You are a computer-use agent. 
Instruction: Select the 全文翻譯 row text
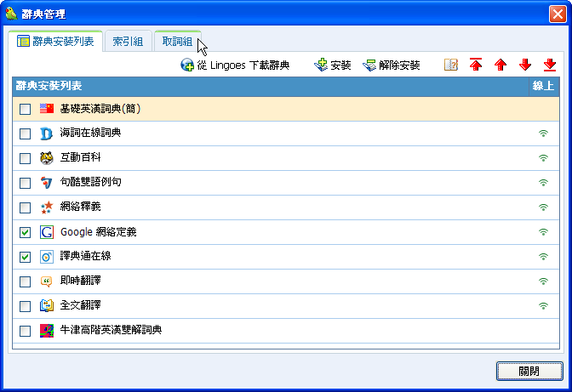[x=80, y=305]
